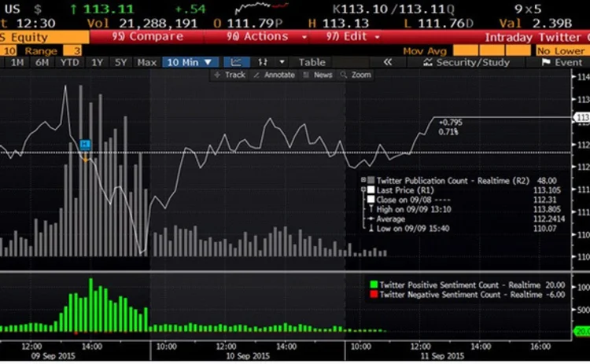Open the Compare function

pos(148,36)
